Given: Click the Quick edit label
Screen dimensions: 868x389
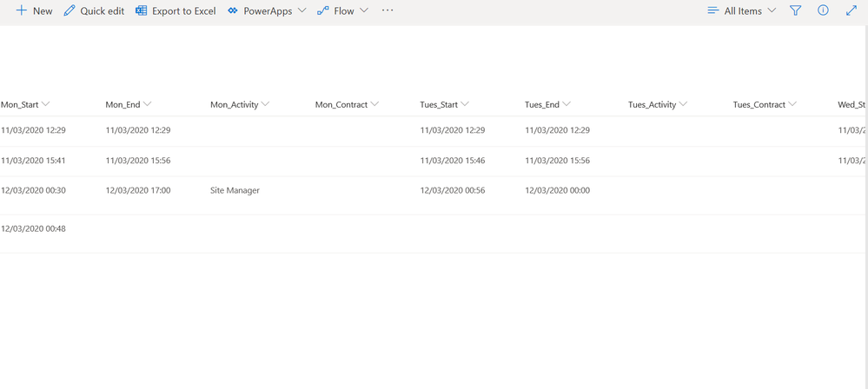Looking at the screenshot, I should [x=103, y=11].
